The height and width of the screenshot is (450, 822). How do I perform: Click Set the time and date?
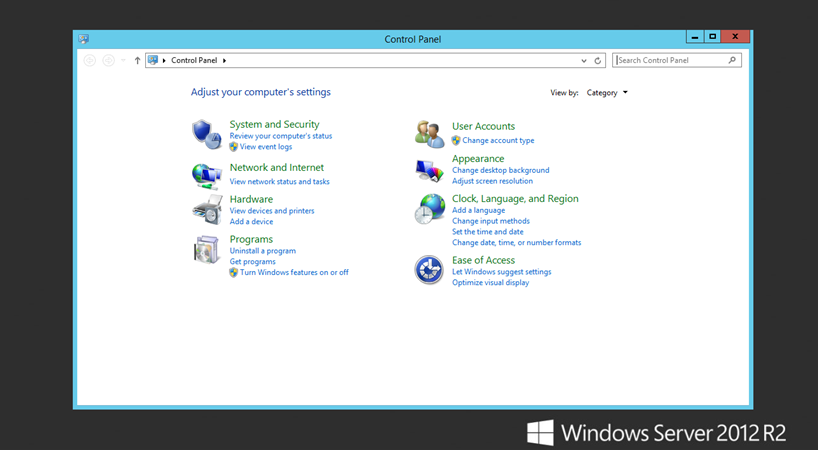pyautogui.click(x=488, y=232)
